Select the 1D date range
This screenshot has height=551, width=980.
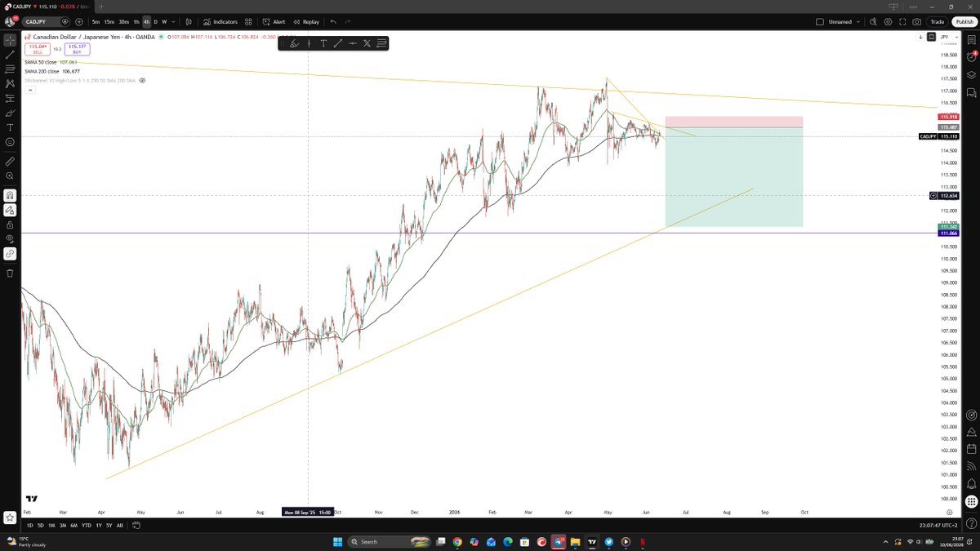(x=30, y=526)
